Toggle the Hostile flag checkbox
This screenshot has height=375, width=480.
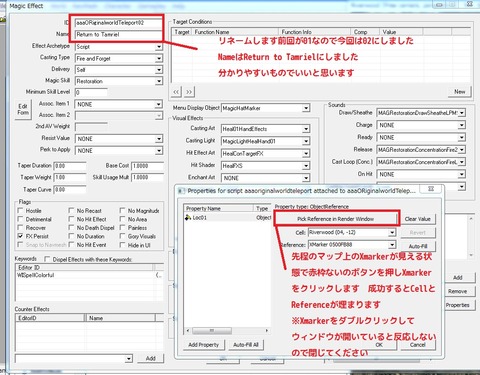pos(20,211)
